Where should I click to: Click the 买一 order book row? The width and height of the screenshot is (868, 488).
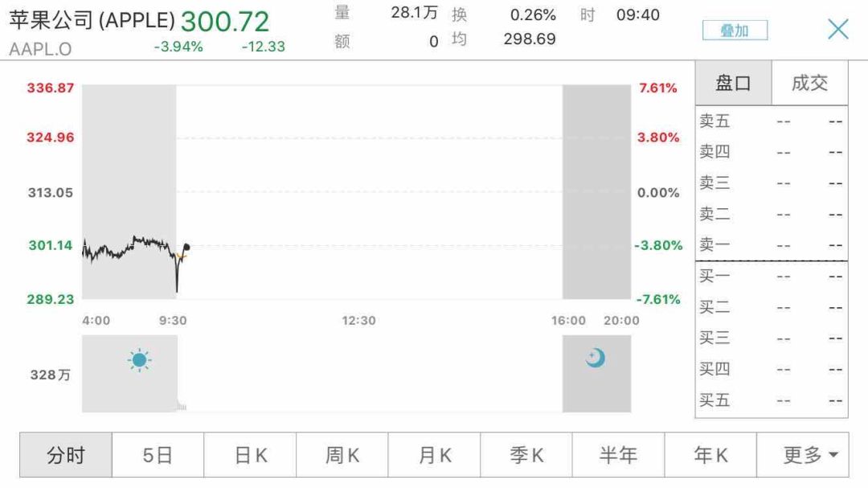(771, 276)
